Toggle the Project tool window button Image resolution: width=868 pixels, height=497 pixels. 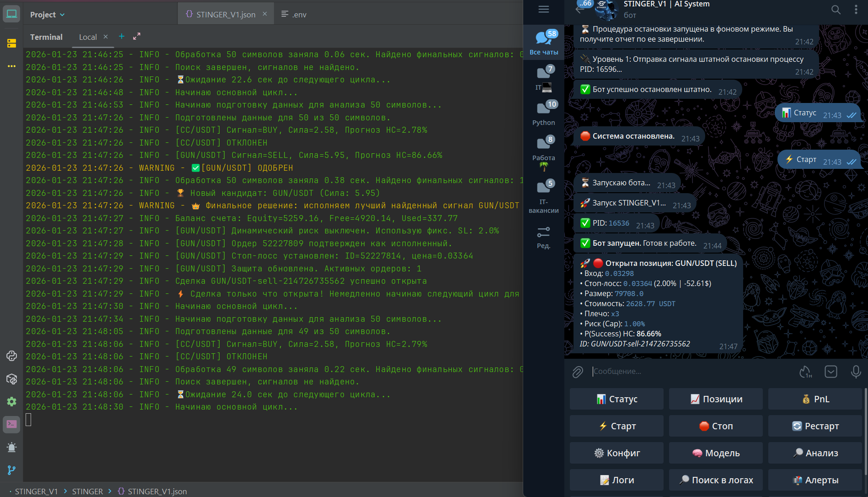pyautogui.click(x=11, y=14)
